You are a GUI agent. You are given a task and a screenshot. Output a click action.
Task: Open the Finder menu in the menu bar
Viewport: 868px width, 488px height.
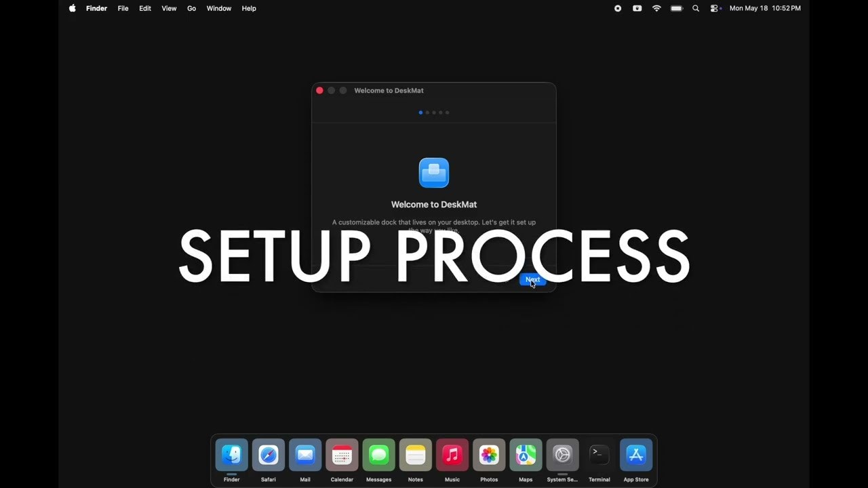[x=96, y=8]
